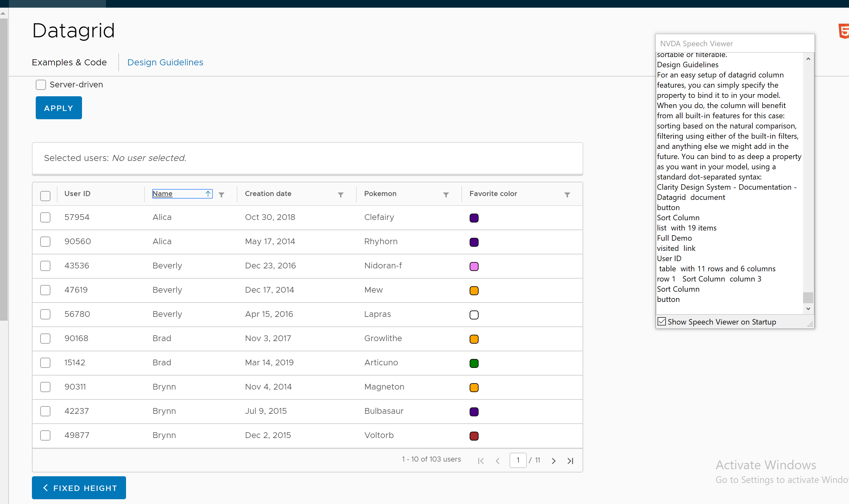Jump to the first datagrid page

click(480, 460)
